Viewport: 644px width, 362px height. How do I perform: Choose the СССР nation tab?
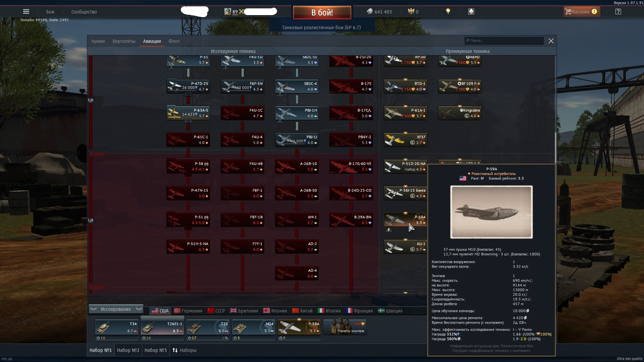point(216,311)
